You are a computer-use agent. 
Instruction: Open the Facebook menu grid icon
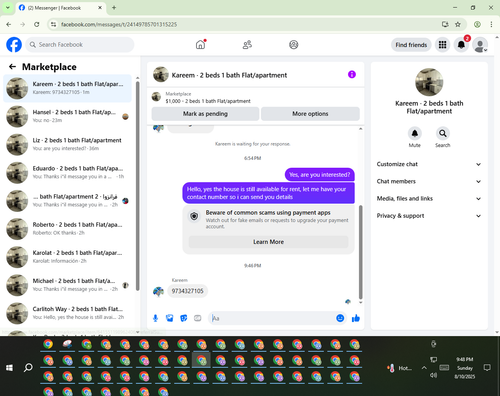tap(442, 45)
